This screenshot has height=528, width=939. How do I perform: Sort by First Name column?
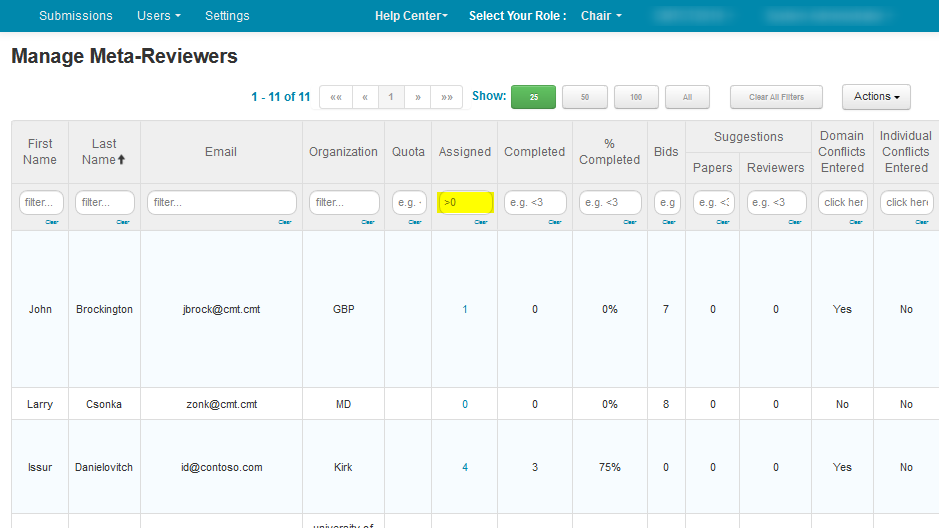pyautogui.click(x=40, y=151)
